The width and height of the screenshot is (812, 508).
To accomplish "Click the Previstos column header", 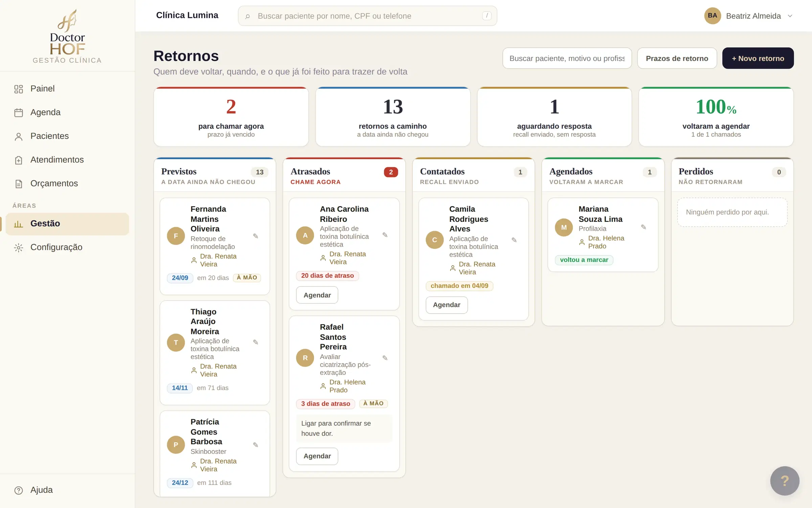I will (215, 175).
